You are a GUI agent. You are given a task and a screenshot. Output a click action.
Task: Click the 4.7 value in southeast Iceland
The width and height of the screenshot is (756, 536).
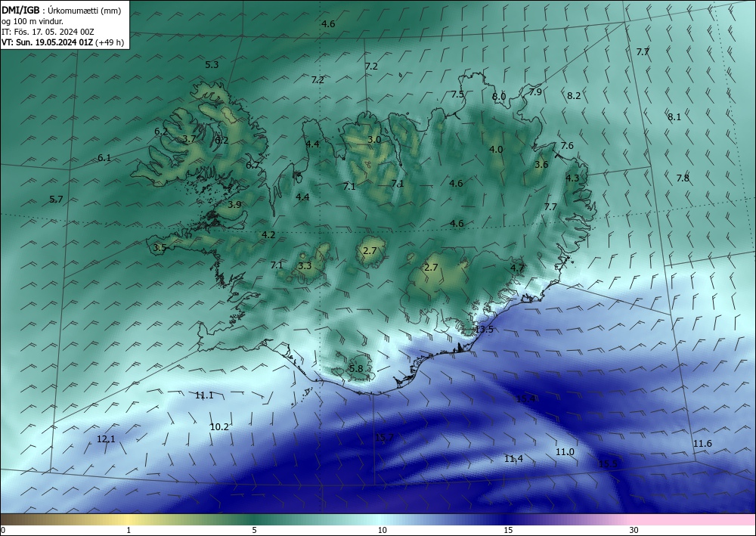click(x=517, y=268)
